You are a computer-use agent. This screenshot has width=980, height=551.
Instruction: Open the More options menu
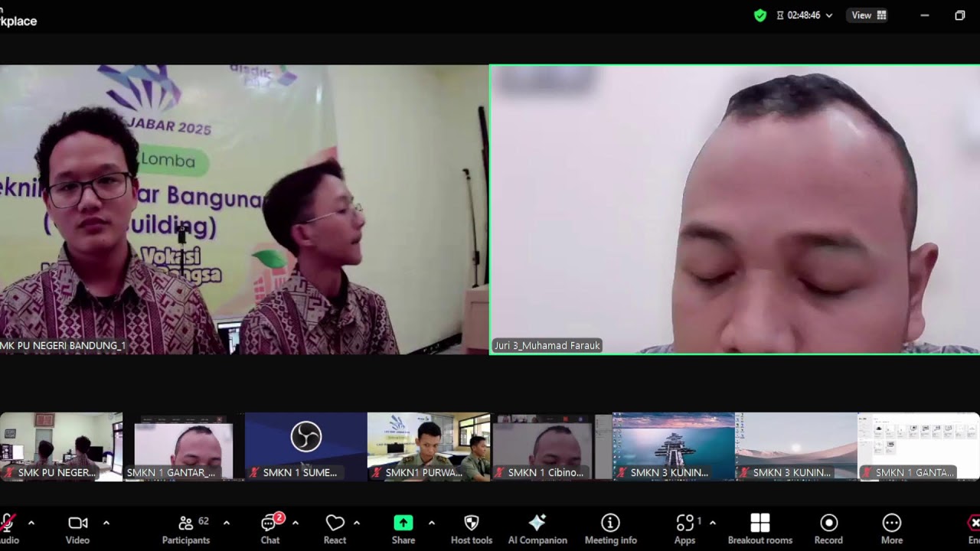tap(892, 529)
